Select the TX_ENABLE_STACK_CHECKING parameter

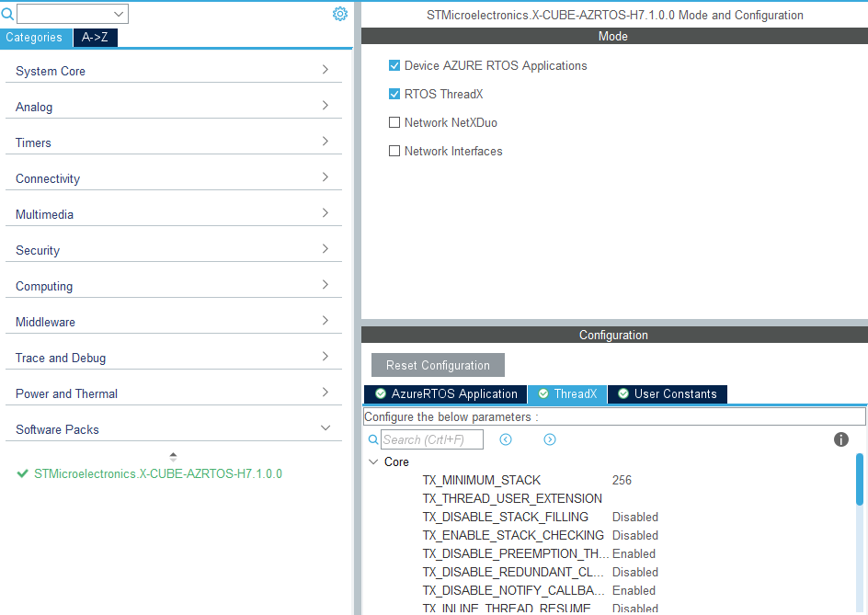[x=513, y=535]
